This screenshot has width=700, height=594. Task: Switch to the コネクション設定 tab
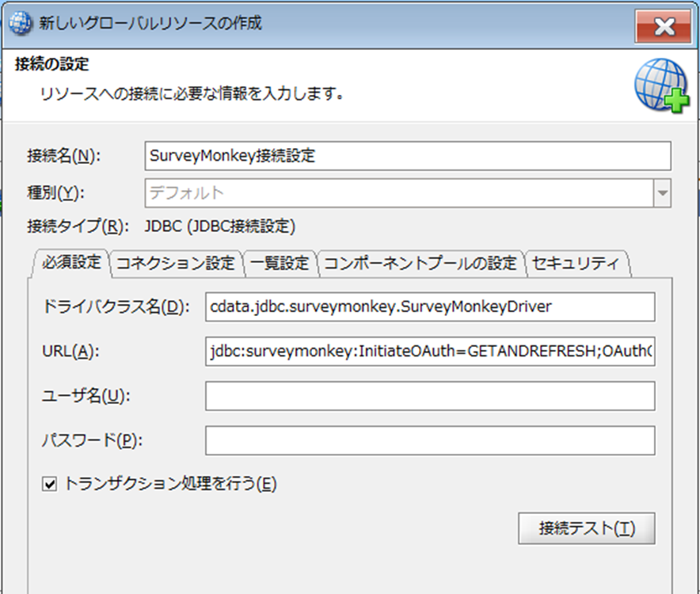tap(176, 263)
